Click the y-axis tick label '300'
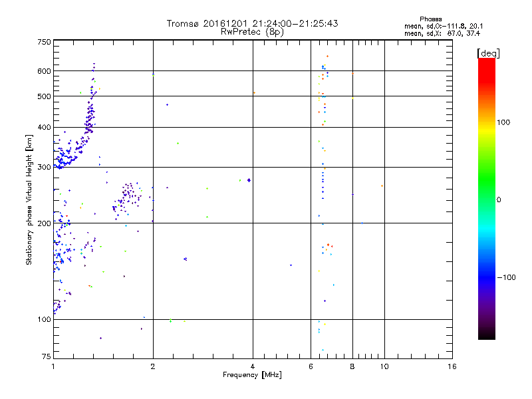The image size is (532, 399). pyautogui.click(x=44, y=167)
